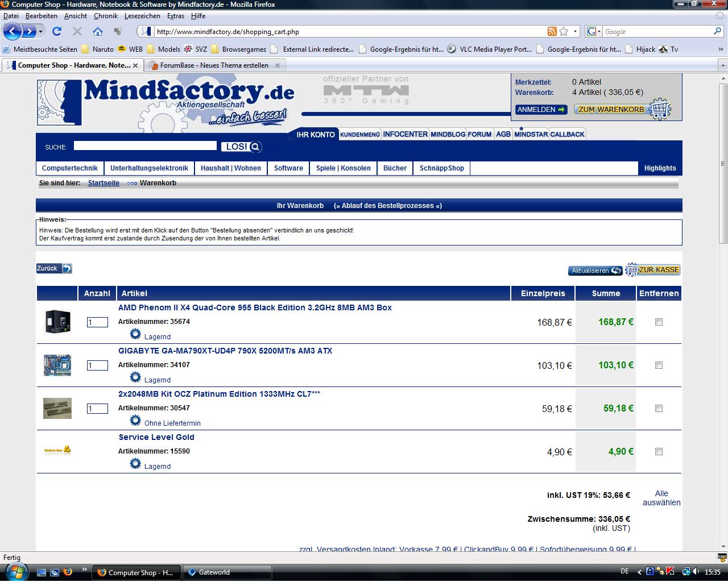This screenshot has width=728, height=582.
Task: Click the gear icon beside AMD Phenom Lagernd
Action: pos(135,334)
